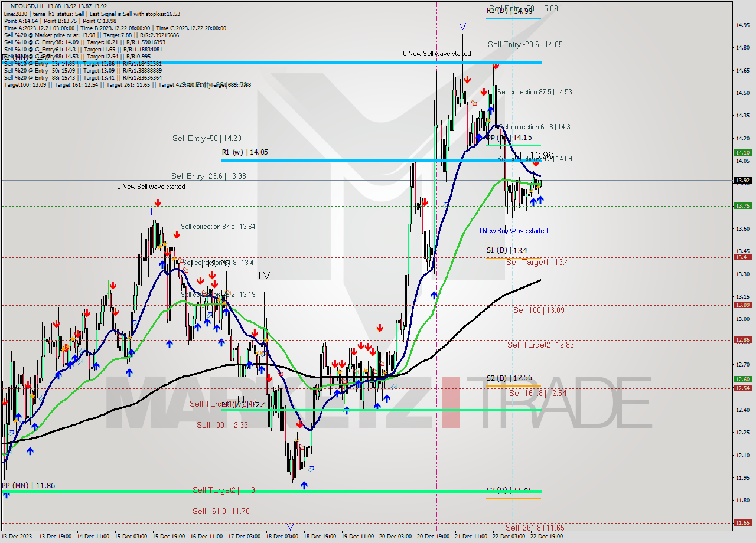Screen dimensions: 756x543
Task: Click the 'PP (D) | 14.15' pivot label
Action: pos(510,138)
